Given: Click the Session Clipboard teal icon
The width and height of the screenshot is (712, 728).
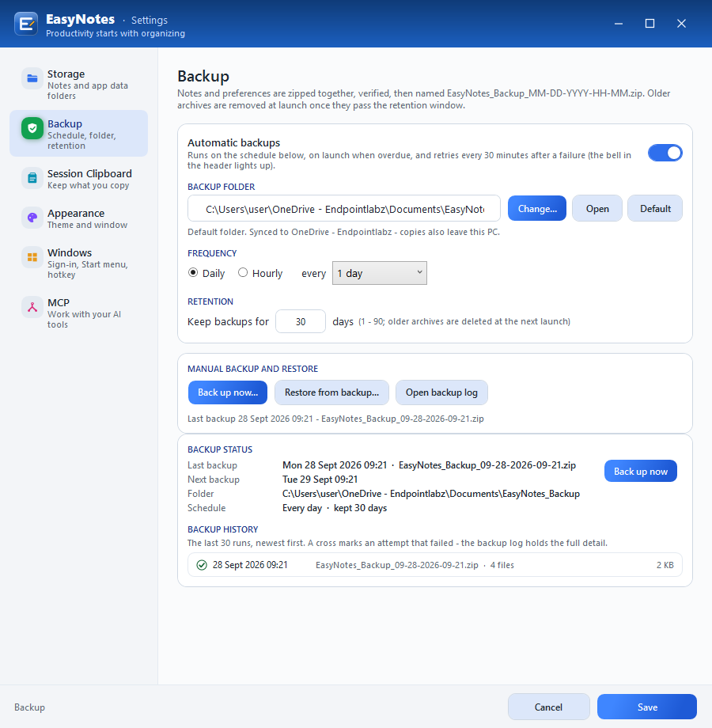Looking at the screenshot, I should 32,178.
